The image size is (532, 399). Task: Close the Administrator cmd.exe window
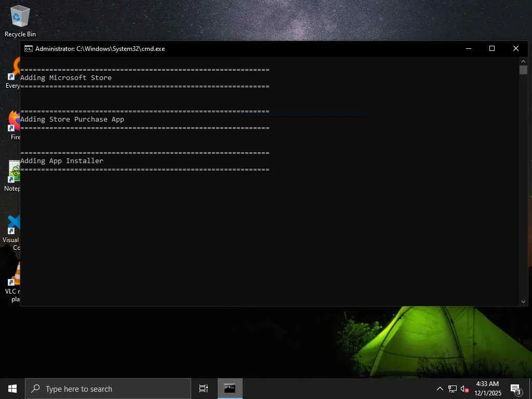pos(516,49)
